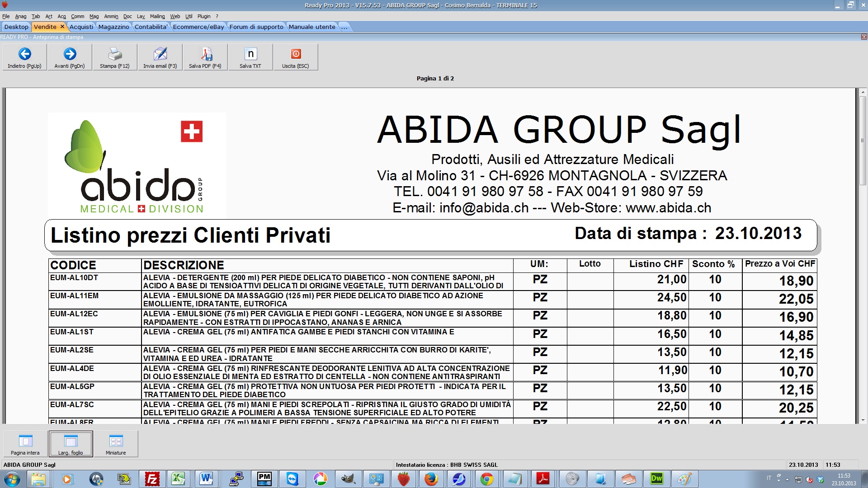868x488 pixels.
Task: Close the Vendite tab with X
Action: pos(62,27)
